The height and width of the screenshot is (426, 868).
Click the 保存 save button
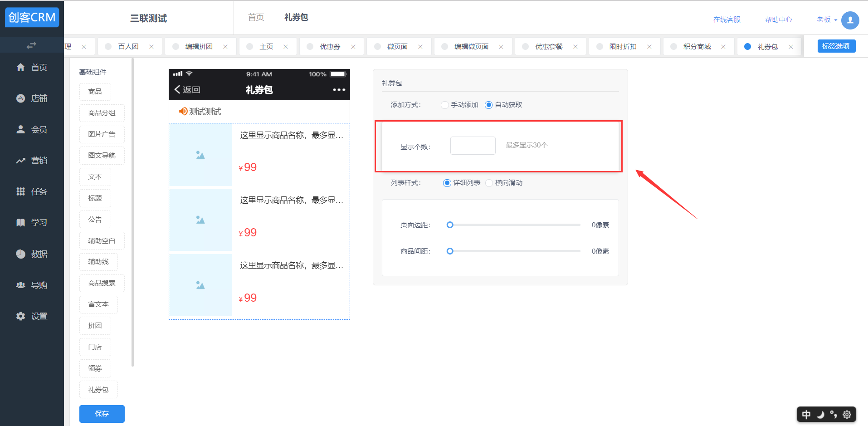pyautogui.click(x=102, y=414)
